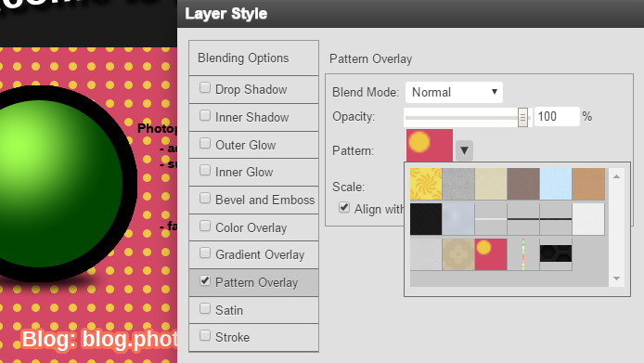Choose the tan orange pattern swatch
The width and height of the screenshot is (644, 363).
[588, 184]
